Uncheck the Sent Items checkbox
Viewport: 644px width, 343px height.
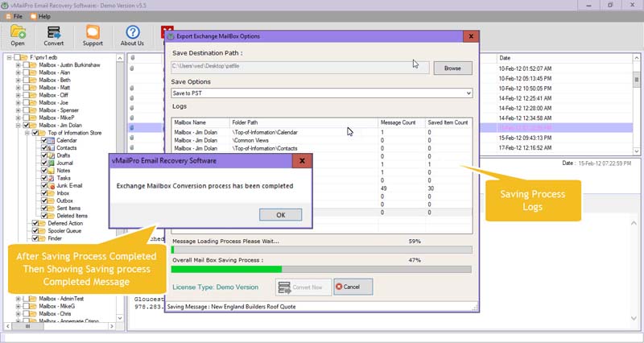pos(44,209)
